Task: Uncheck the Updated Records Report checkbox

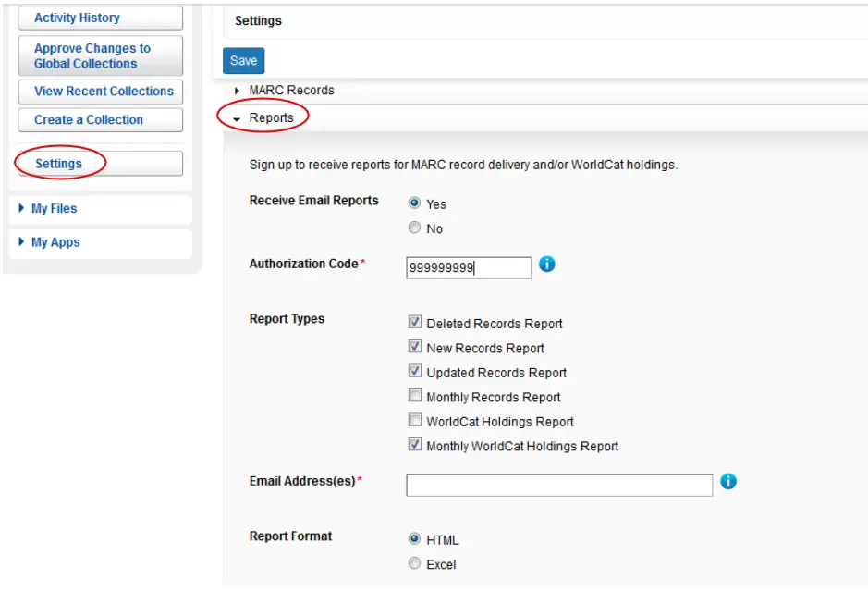Action: coord(415,372)
